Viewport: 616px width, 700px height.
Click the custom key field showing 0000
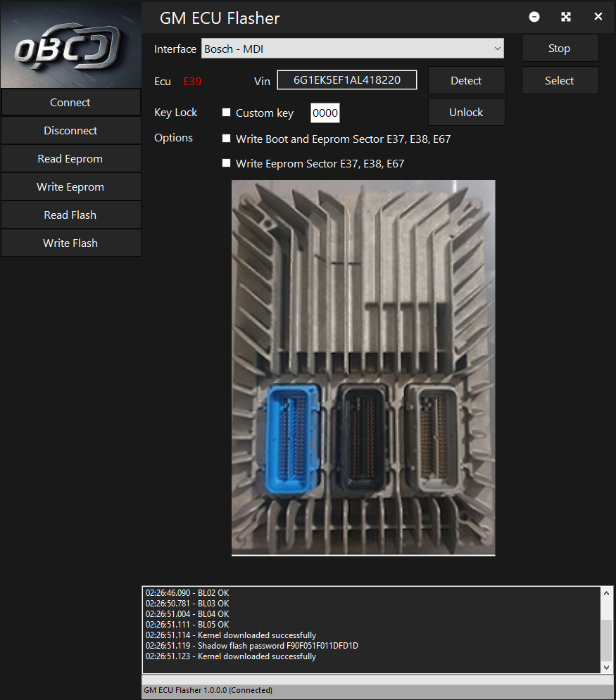click(x=325, y=113)
